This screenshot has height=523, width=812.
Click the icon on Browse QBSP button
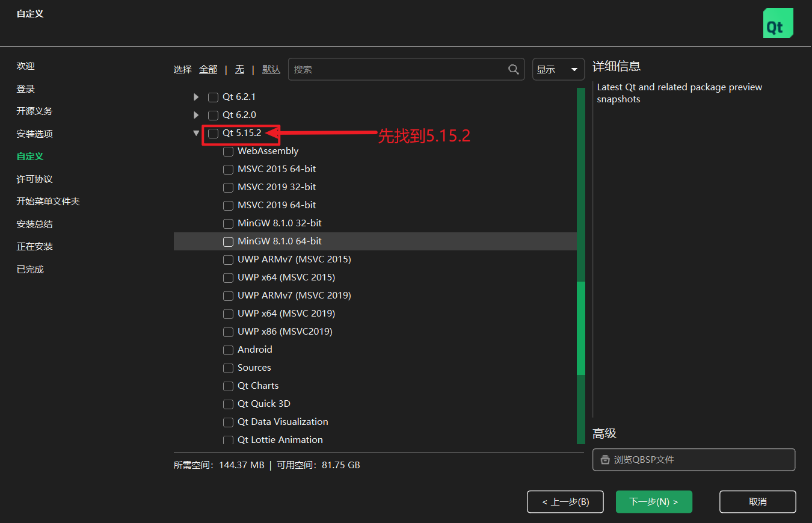605,460
